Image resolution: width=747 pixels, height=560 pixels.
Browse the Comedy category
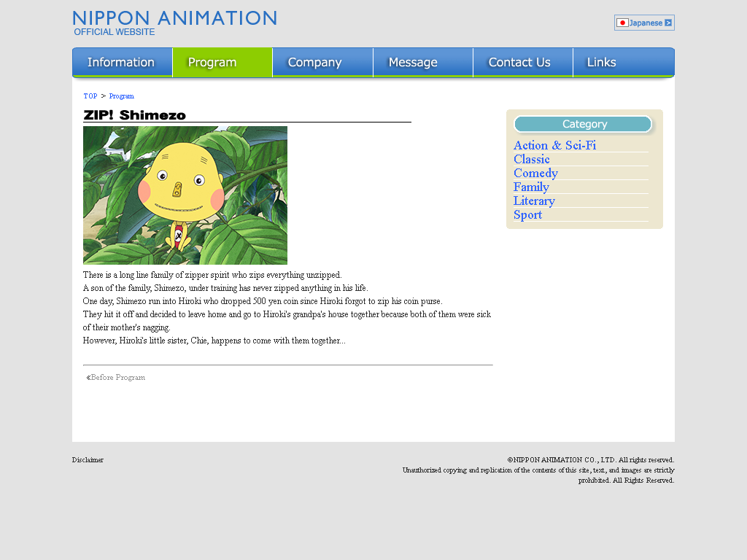(x=535, y=174)
